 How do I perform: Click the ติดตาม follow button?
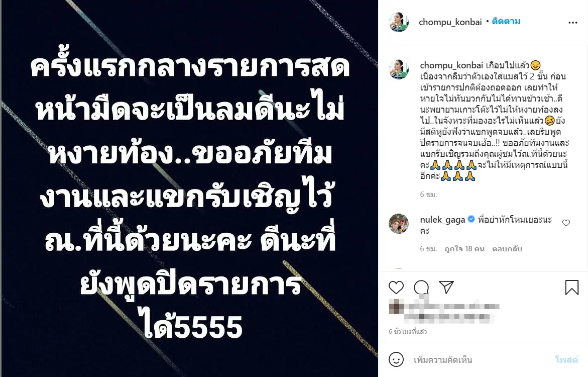tap(506, 22)
